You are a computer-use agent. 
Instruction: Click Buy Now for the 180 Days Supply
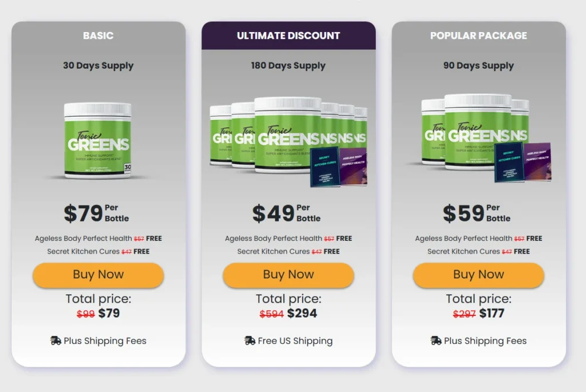[288, 275]
